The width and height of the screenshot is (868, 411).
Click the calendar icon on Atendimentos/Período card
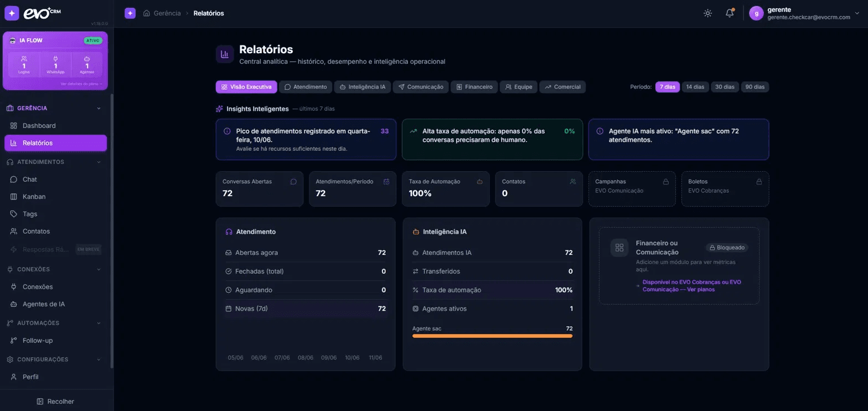tap(386, 182)
